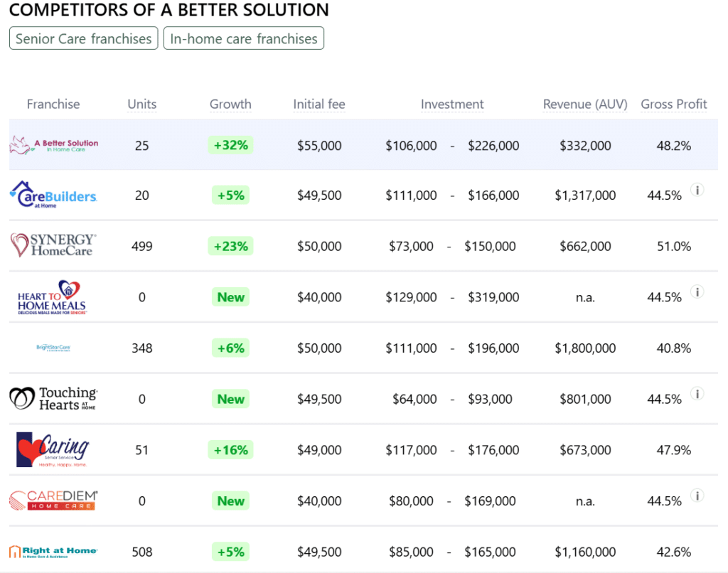This screenshot has width=728, height=573.
Task: Click the Right at Home logo
Action: 53,552
